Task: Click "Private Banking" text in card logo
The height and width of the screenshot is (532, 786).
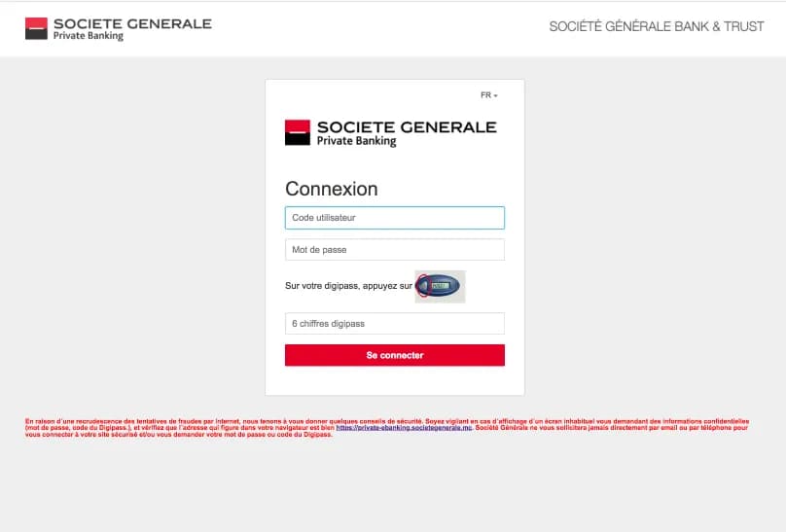Action: coord(356,141)
